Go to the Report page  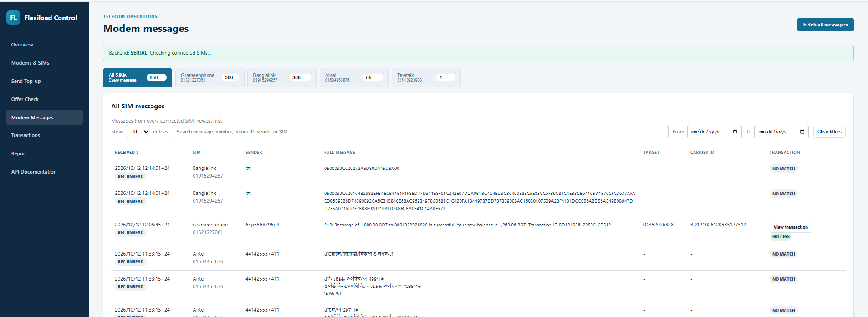[45, 153]
